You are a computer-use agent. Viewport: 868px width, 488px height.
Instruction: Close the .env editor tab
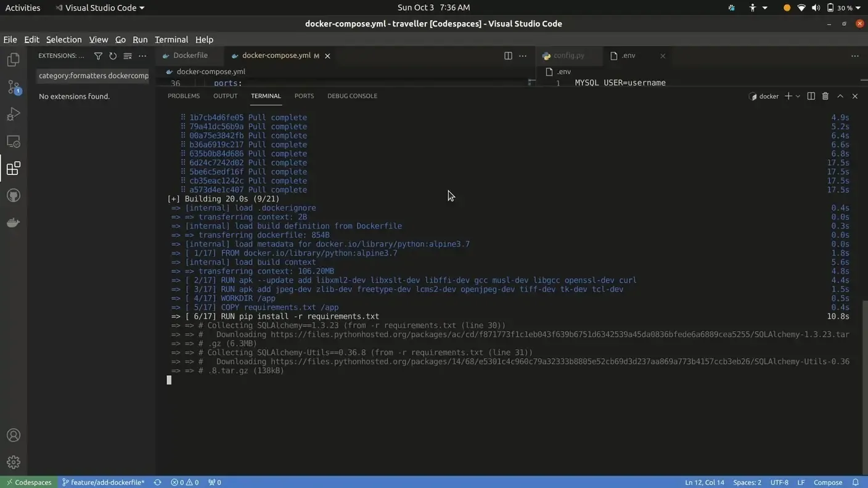[663, 56]
